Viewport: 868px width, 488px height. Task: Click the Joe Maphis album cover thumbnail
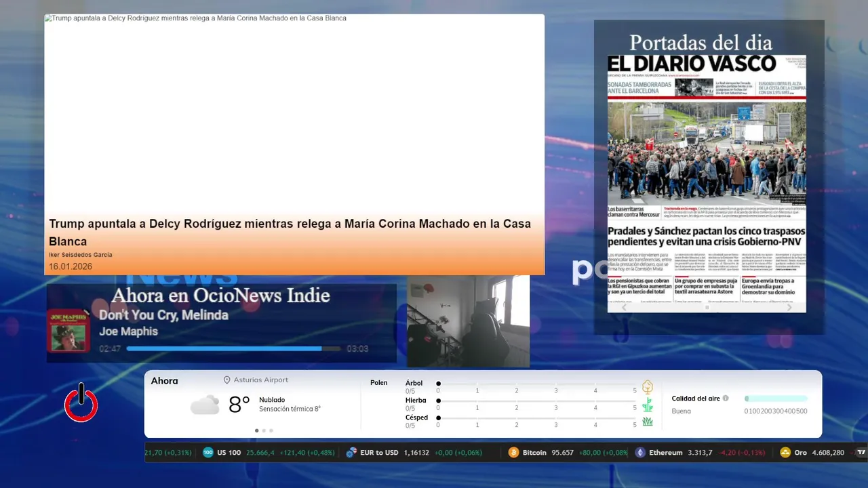68,331
